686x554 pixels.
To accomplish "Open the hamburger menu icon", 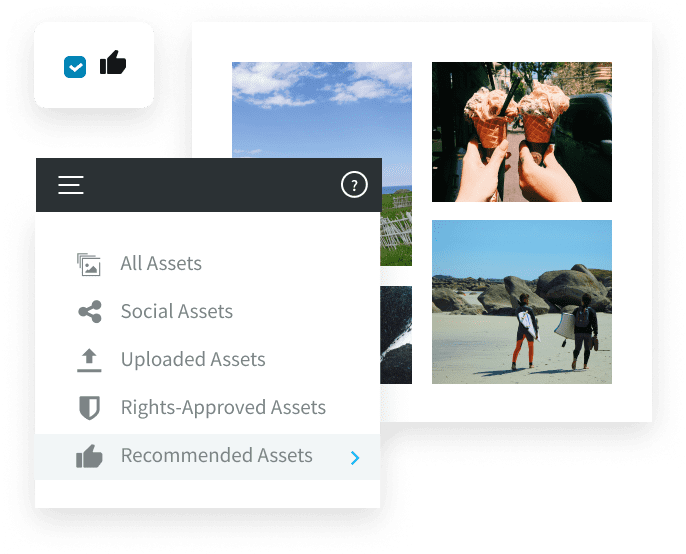I will 71,185.
